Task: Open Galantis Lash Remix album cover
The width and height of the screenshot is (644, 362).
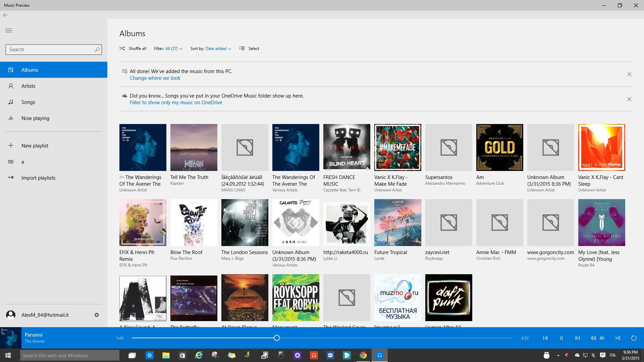Action: click(x=296, y=223)
